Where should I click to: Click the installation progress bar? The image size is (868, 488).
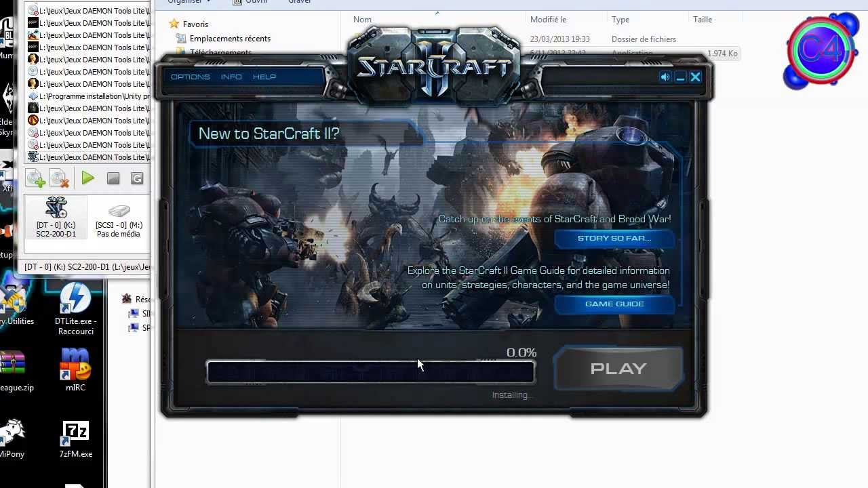(x=370, y=372)
